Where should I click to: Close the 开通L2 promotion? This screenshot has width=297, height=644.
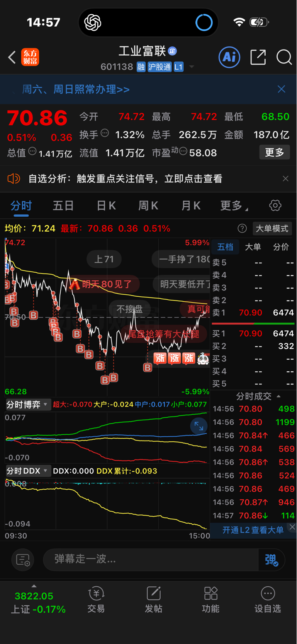292,527
